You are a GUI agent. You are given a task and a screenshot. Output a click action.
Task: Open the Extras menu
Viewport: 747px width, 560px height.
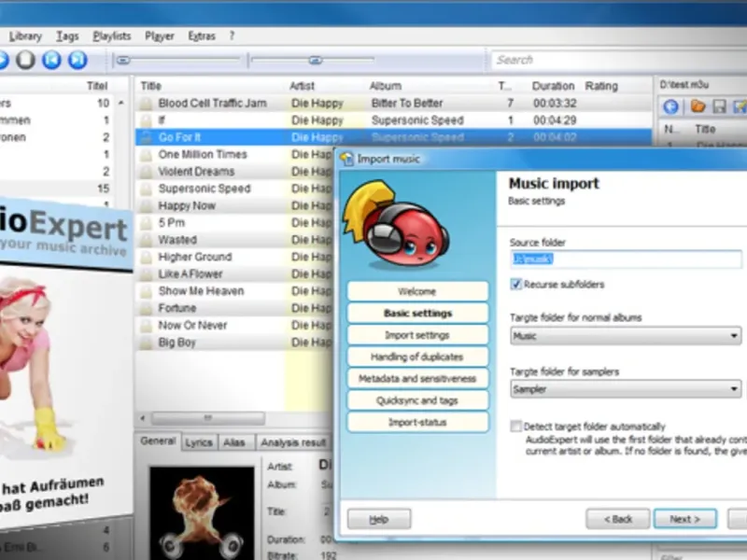[202, 36]
